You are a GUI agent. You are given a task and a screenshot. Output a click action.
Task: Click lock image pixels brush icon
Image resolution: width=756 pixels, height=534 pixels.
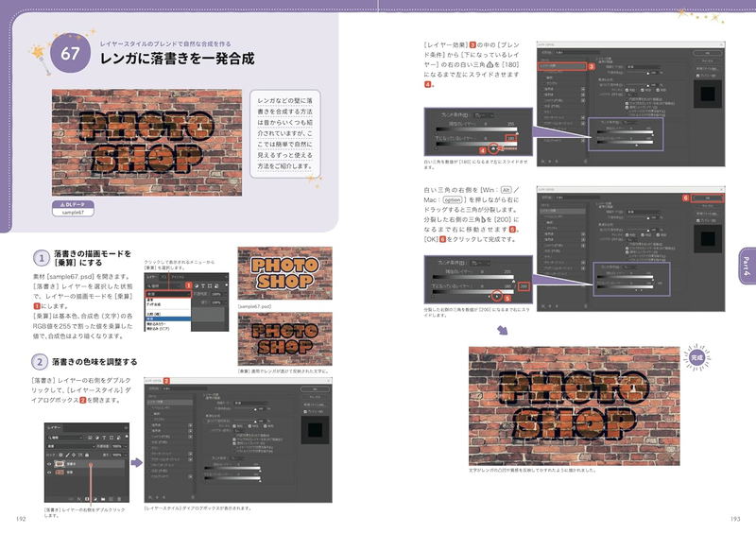pyautogui.click(x=67, y=455)
